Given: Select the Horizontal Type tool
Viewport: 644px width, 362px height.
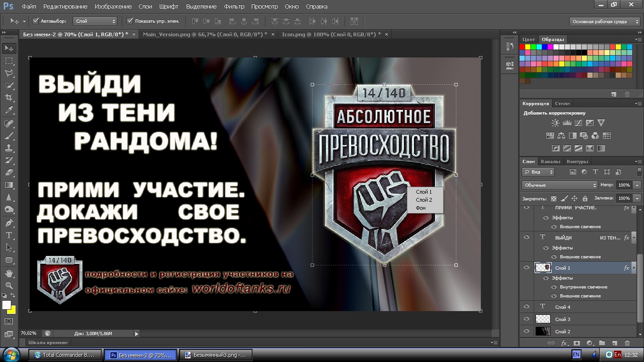Looking at the screenshot, I should point(9,235).
